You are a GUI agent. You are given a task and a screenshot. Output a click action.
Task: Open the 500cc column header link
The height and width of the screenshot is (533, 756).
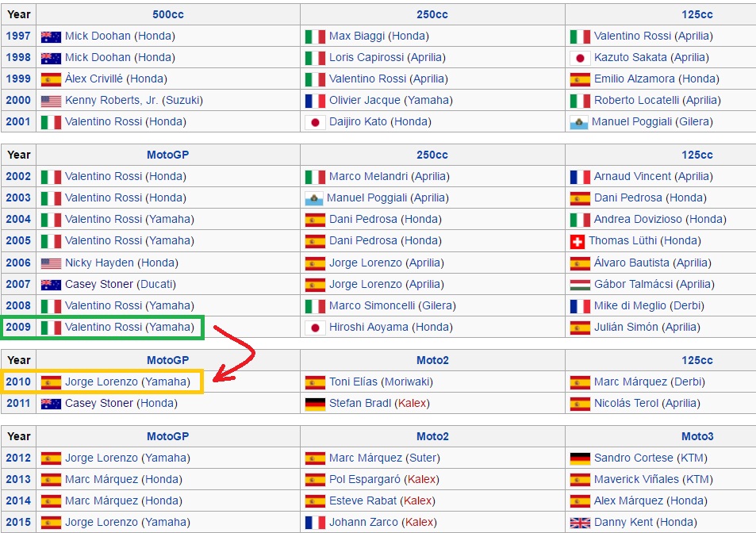tap(167, 14)
